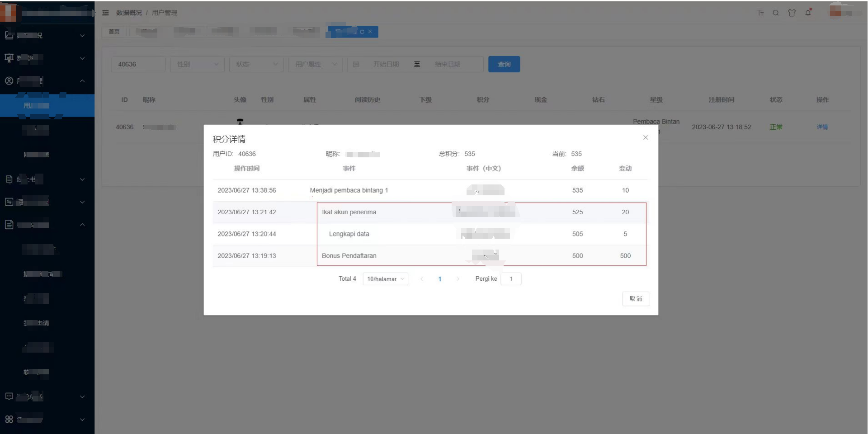Expand the first sidebar menu chevron
The image size is (868, 434).
pos(82,35)
